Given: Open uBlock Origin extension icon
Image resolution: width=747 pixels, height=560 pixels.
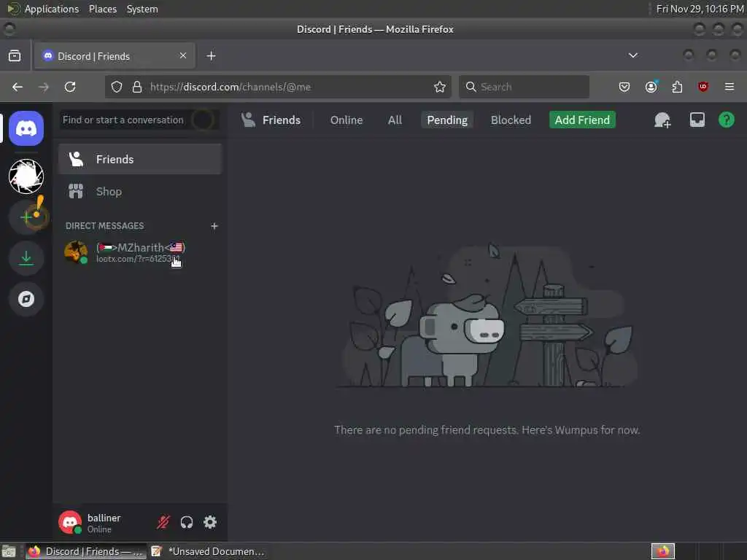Looking at the screenshot, I should [703, 87].
